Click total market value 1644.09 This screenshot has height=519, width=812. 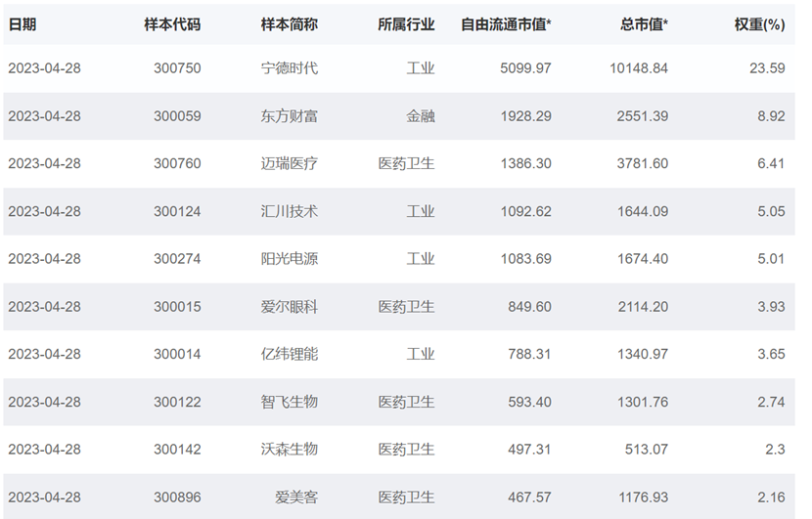click(643, 212)
